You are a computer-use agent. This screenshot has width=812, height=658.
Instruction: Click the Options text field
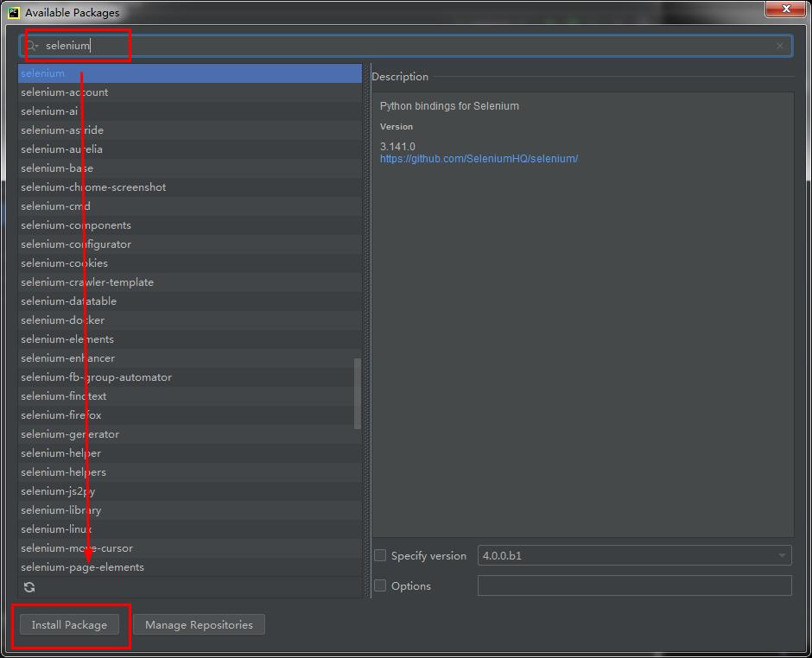pyautogui.click(x=634, y=585)
